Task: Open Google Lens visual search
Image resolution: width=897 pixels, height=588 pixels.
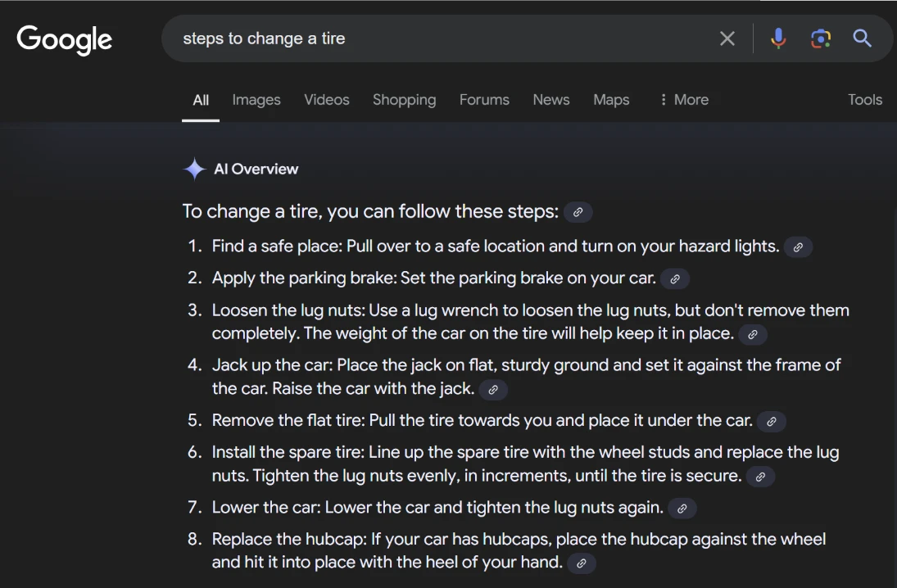Action: click(820, 38)
